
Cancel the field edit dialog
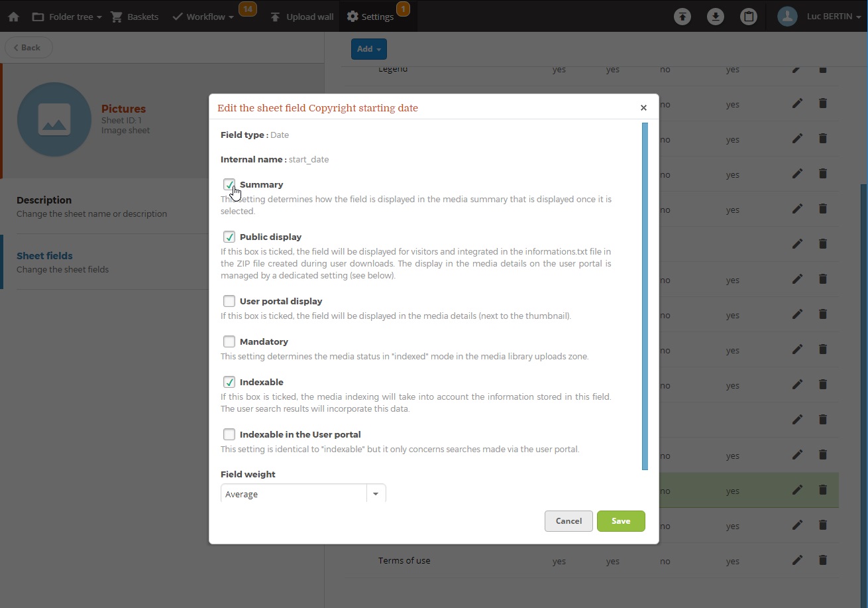click(569, 521)
